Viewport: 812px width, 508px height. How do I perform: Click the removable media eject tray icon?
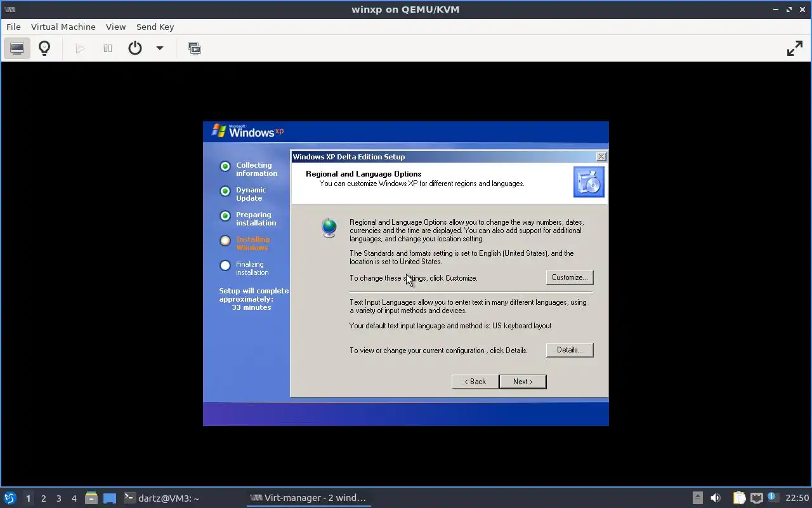tap(697, 498)
